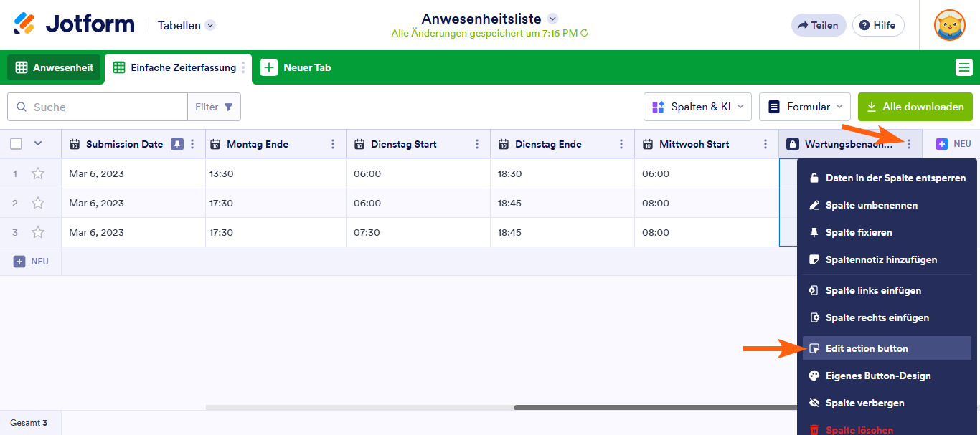Choose Spalte rechts einfügen

click(x=887, y=317)
